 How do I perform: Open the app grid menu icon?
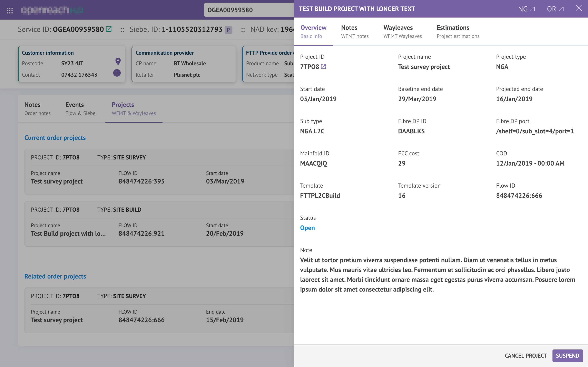[10, 10]
